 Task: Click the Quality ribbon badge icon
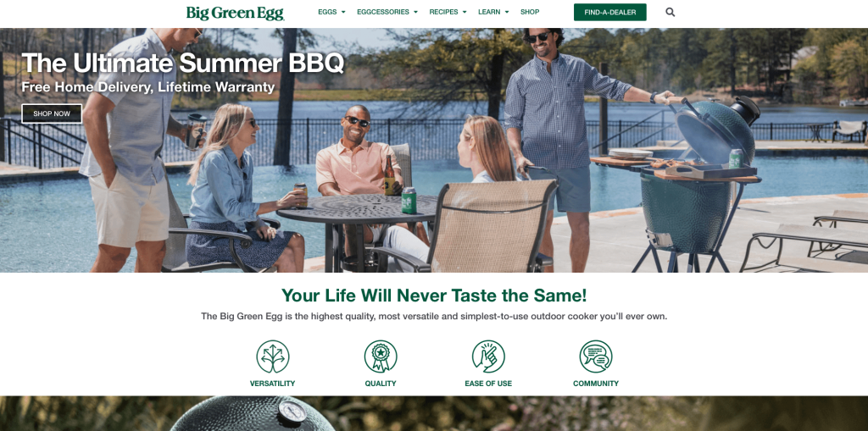click(381, 356)
